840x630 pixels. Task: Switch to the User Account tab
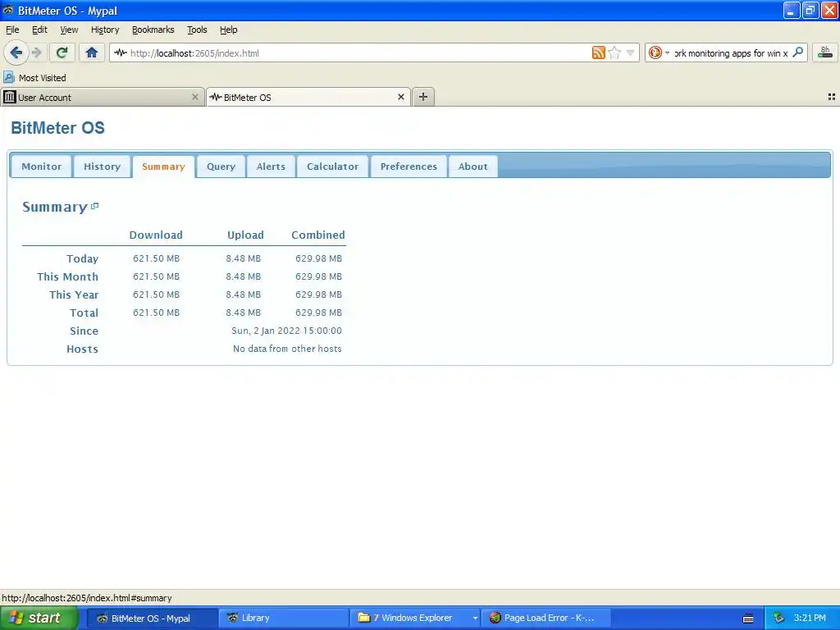pos(102,97)
